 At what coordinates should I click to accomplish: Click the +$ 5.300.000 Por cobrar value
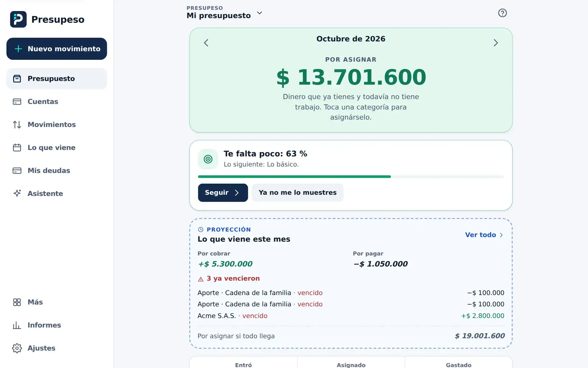(x=225, y=264)
